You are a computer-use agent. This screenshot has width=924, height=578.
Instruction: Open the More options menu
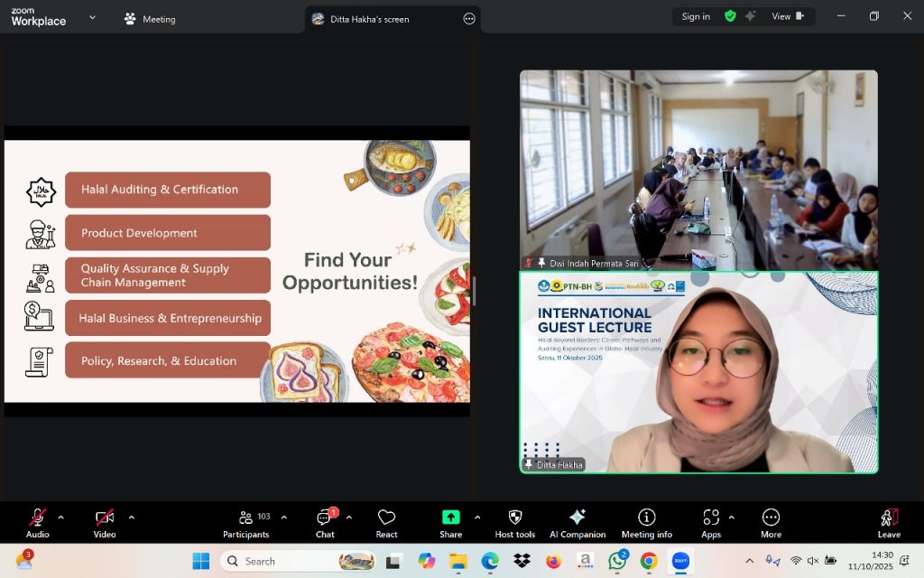point(771,517)
